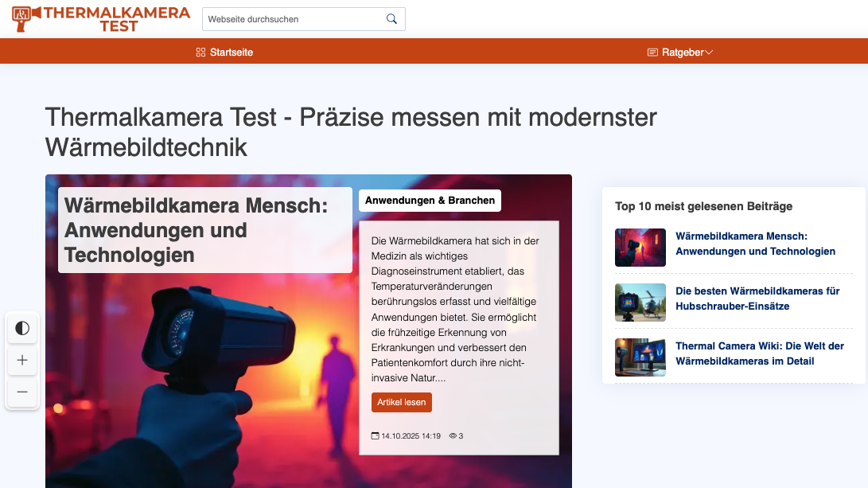This screenshot has width=868, height=488.
Task: Click the contrast half-circle control
Action: click(x=22, y=328)
